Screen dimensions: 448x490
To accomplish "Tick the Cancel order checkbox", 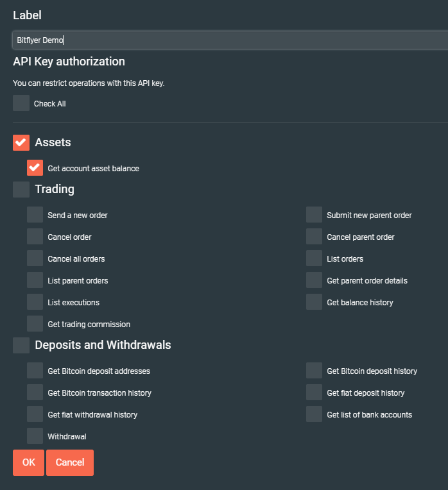I will click(35, 237).
